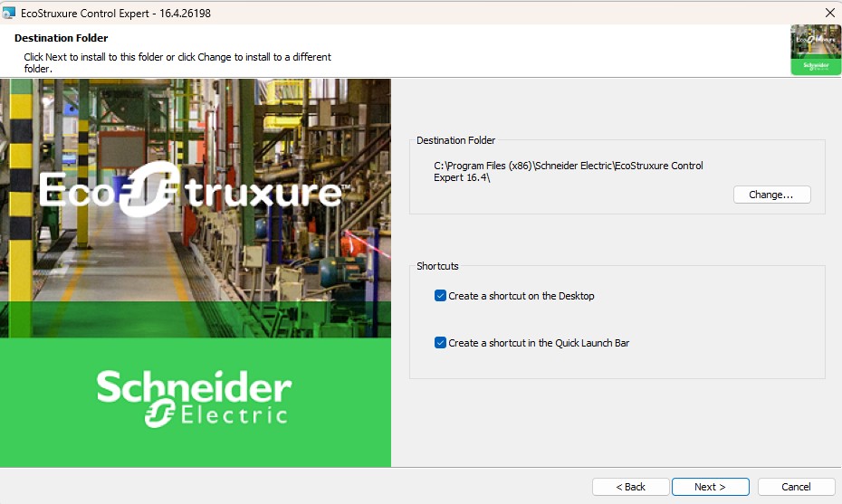This screenshot has height=504, width=842.
Task: Open the Change... folder dialog
Action: (x=771, y=195)
